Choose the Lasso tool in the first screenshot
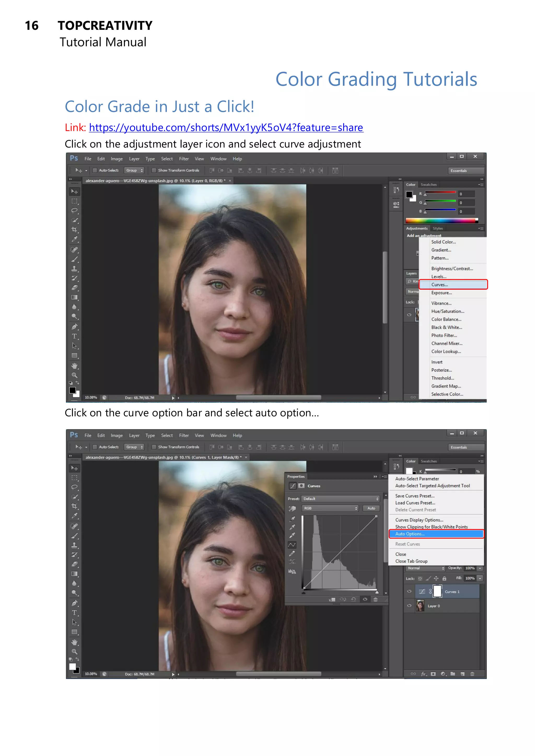The image size is (535, 756). pos(74,211)
